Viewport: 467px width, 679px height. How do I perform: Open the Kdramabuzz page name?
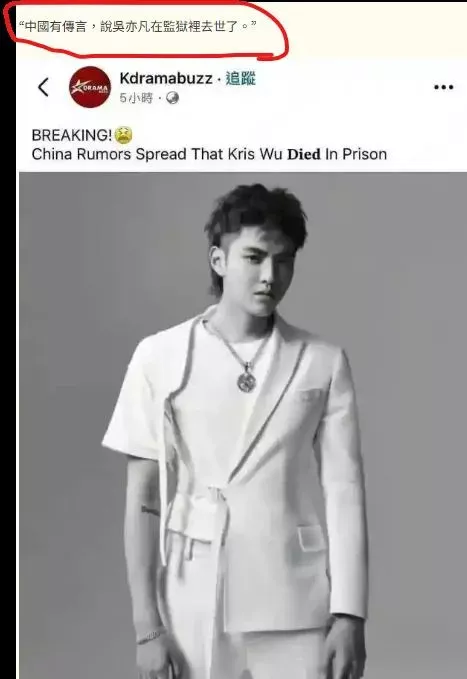166,78
